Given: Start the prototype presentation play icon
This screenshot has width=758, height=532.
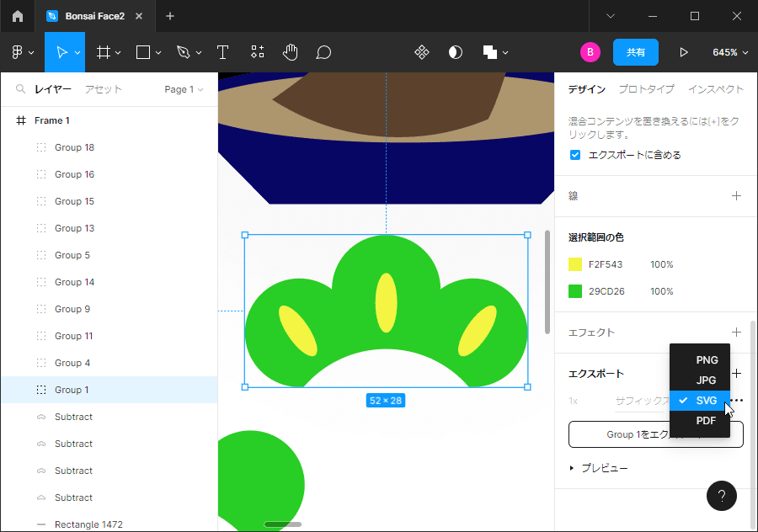Looking at the screenshot, I should [x=684, y=52].
